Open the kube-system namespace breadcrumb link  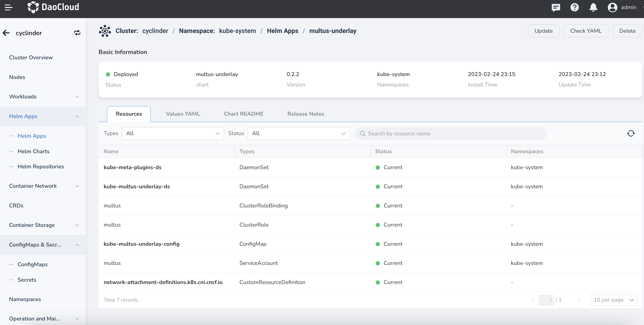click(238, 31)
